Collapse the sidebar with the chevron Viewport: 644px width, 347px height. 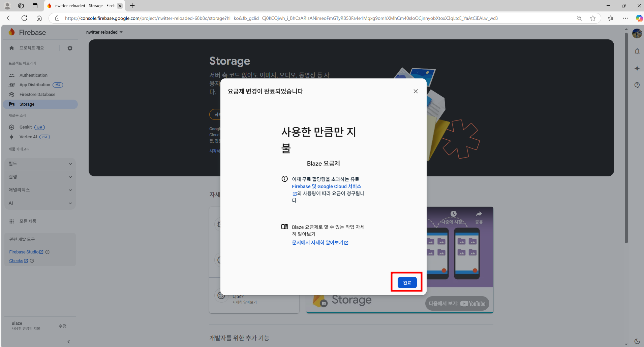pyautogui.click(x=69, y=342)
